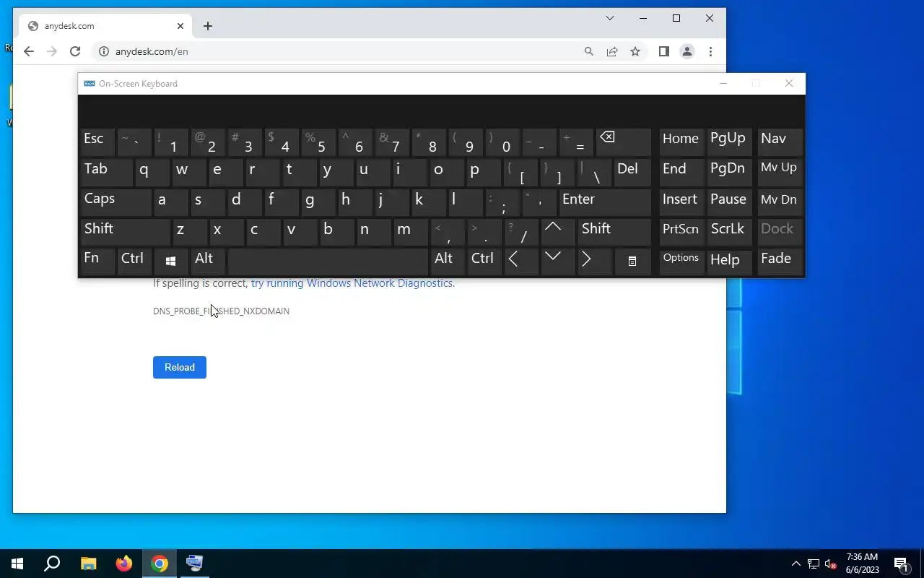This screenshot has width=924, height=578.
Task: Click the zoom magnifier icon in address bar
Action: (589, 51)
